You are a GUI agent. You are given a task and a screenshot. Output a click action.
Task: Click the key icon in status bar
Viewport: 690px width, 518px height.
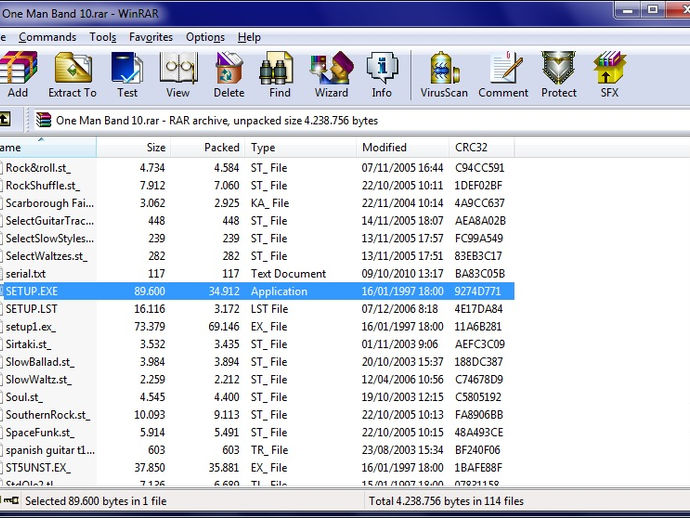point(9,500)
